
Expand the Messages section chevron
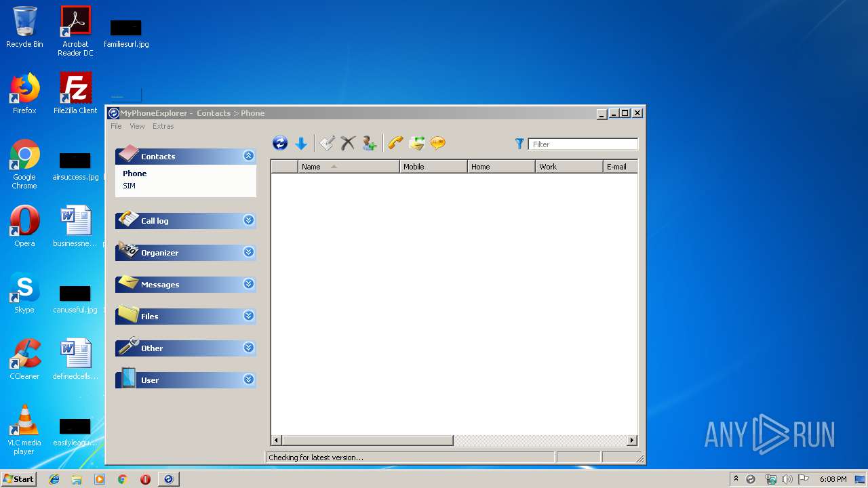248,284
